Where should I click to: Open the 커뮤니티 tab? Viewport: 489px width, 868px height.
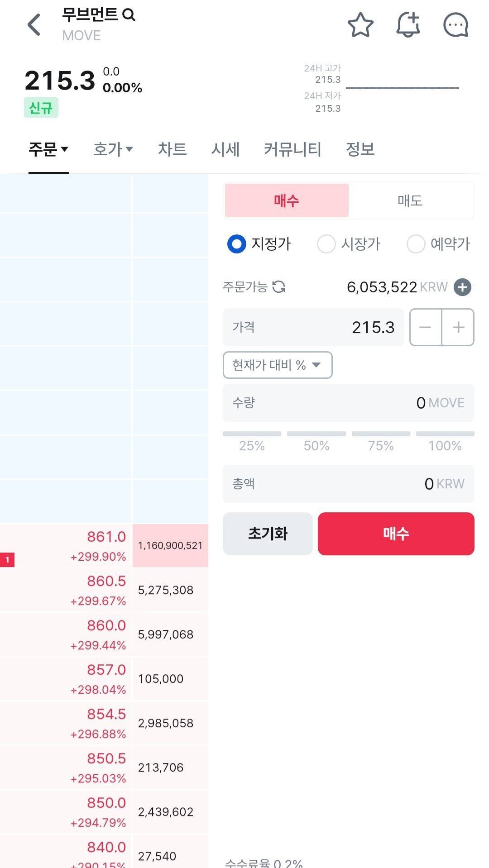coord(293,149)
